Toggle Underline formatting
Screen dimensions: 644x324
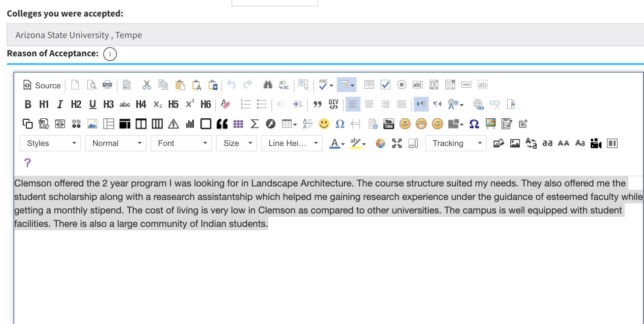coord(92,105)
